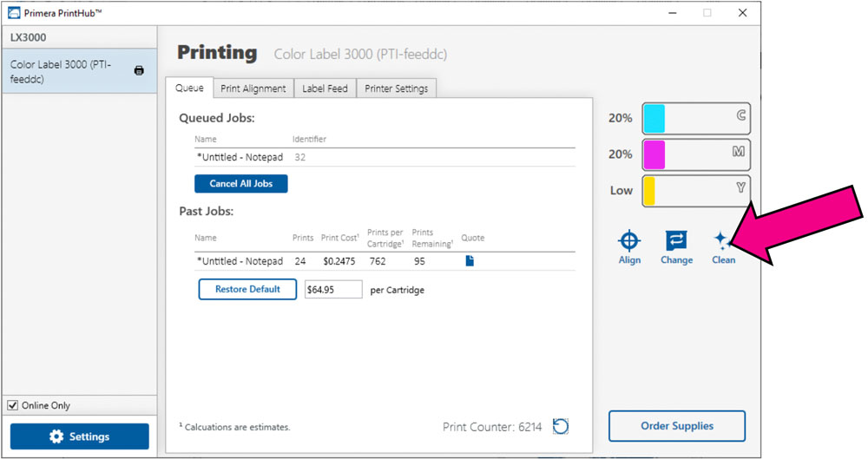The width and height of the screenshot is (868, 459).
Task: Open the Print Alignment tab
Action: coord(253,89)
